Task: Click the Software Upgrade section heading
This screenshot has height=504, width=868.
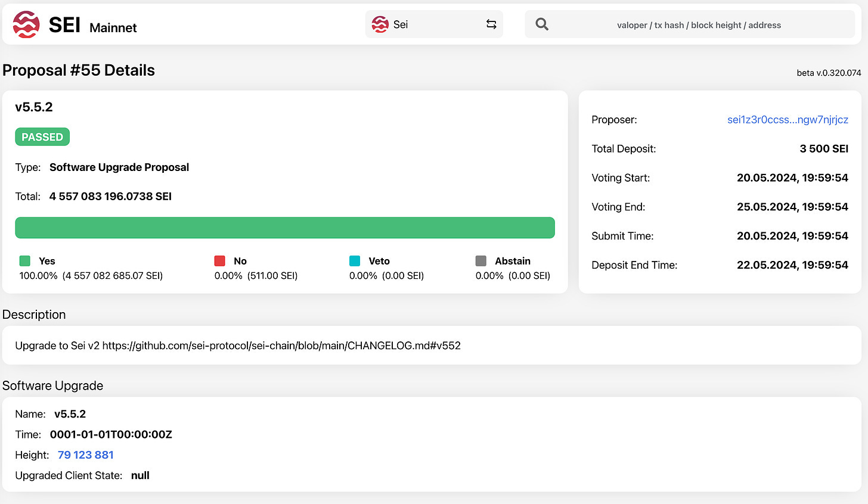Action: 52,386
